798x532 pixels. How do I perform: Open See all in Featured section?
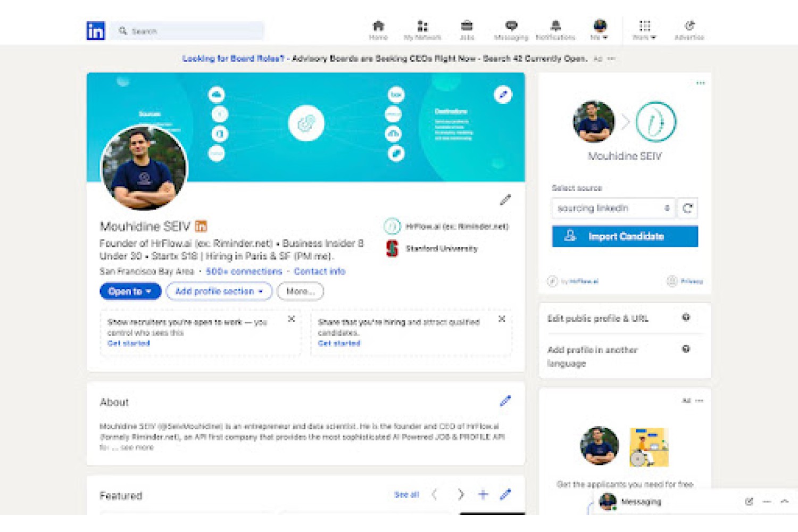tap(406, 495)
